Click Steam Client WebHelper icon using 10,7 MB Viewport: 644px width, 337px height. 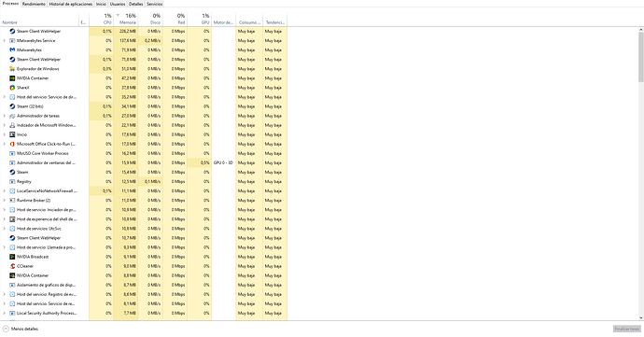tap(12, 238)
